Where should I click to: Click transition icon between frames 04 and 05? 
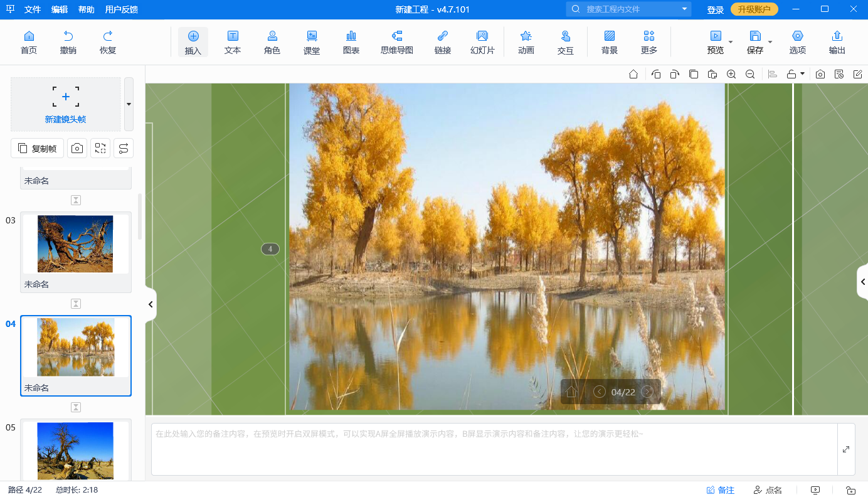pyautogui.click(x=76, y=407)
